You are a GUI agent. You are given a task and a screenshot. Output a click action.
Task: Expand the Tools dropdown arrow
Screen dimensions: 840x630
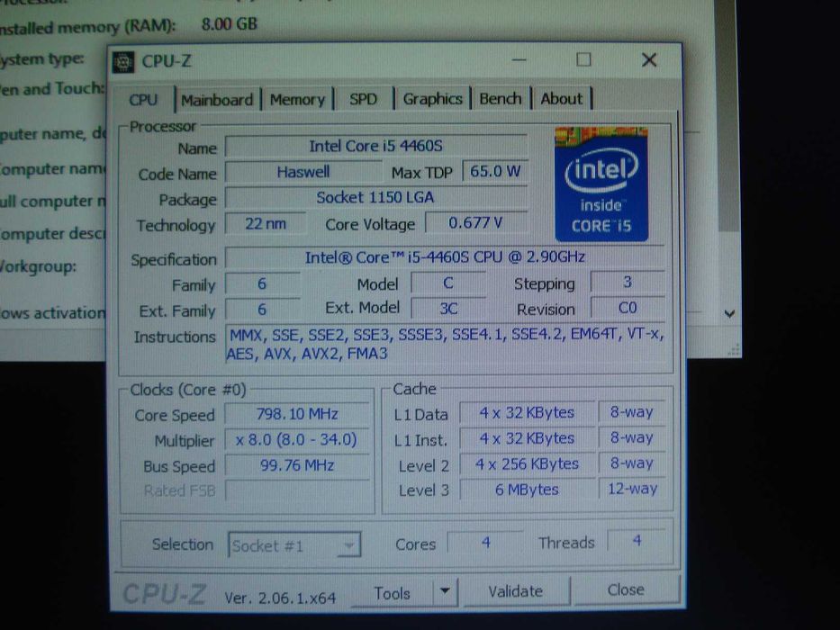[x=445, y=592]
